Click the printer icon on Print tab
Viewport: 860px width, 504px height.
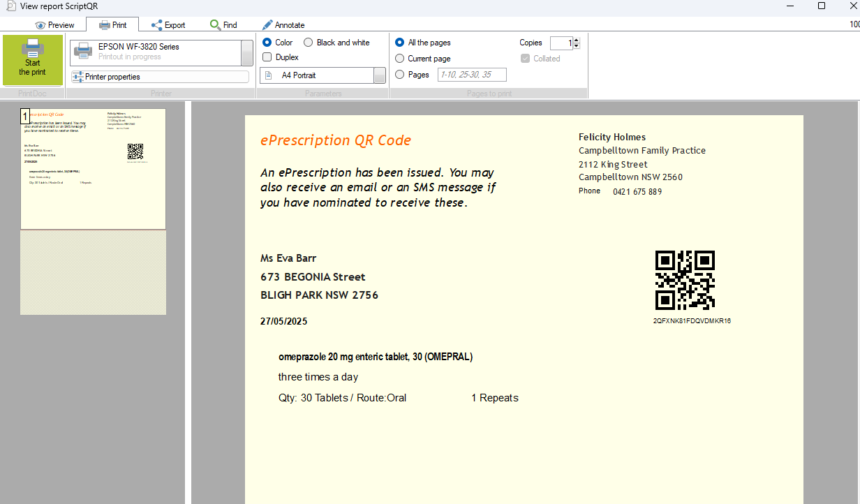105,25
